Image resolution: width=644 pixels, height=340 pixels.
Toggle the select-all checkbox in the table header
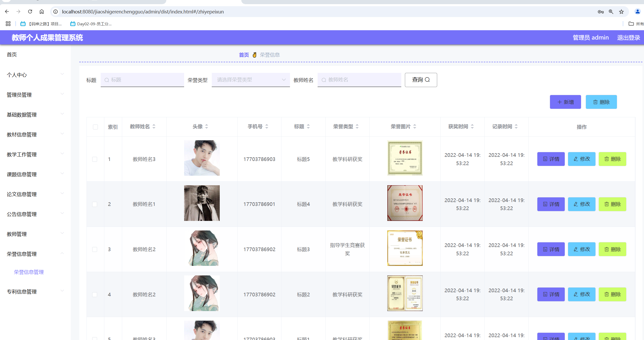click(x=95, y=127)
